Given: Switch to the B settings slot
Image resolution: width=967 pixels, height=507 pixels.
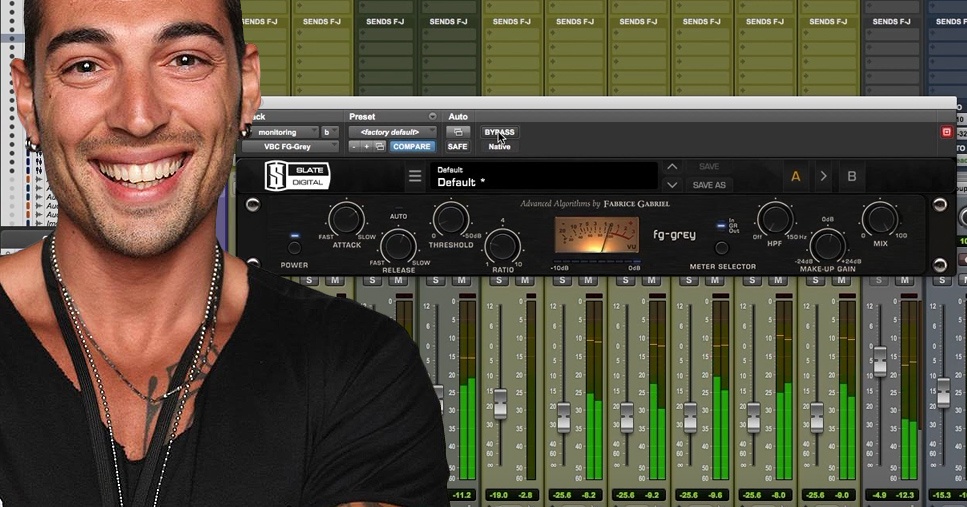Looking at the screenshot, I should (x=852, y=177).
